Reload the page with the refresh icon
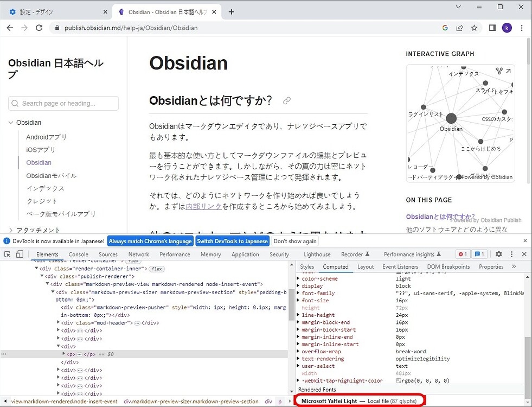 39,28
